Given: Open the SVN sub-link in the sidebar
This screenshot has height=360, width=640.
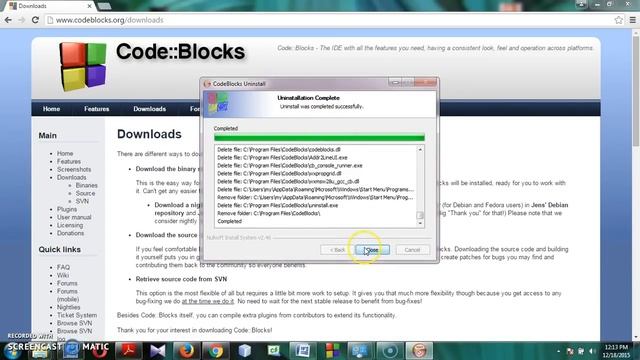Looking at the screenshot, I should tap(82, 201).
